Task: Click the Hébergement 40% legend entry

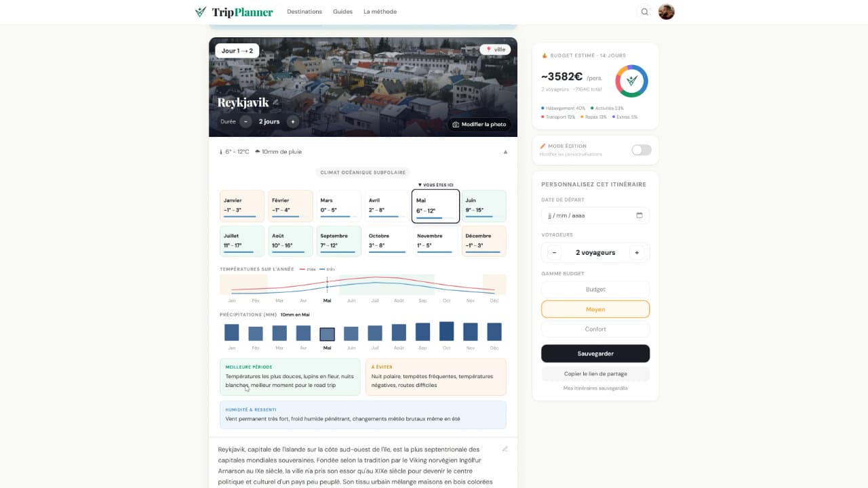Action: (564, 108)
